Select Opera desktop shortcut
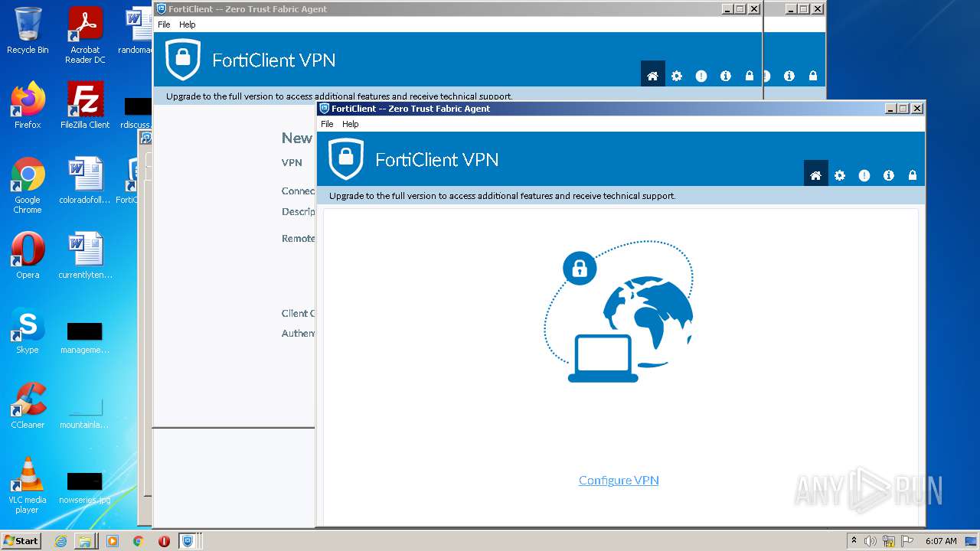Screen dimensions: 980x551 click(x=28, y=256)
